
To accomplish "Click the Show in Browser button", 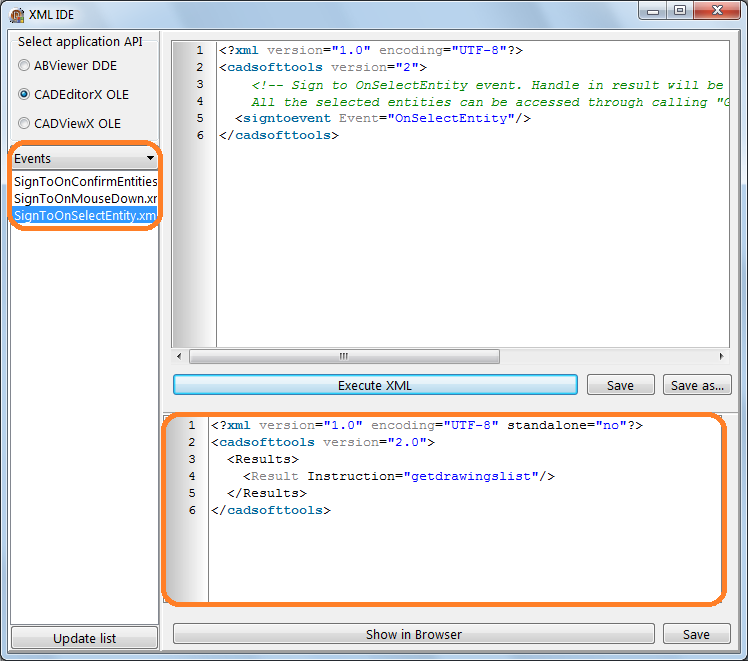I will tap(414, 634).
